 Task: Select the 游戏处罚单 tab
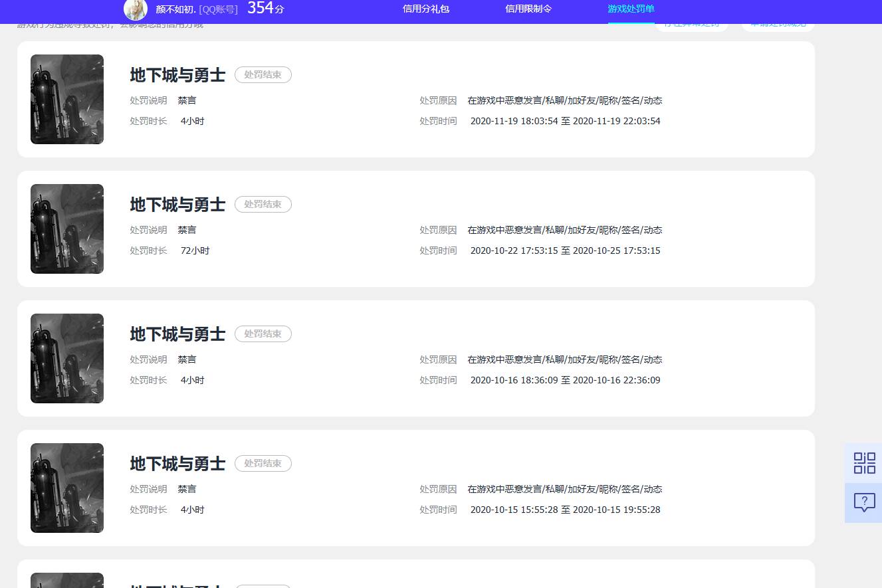point(630,9)
